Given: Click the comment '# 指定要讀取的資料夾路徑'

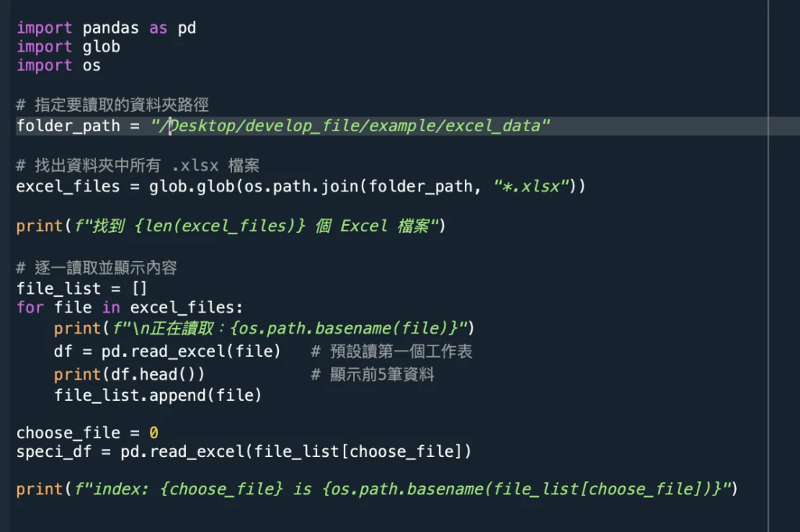Looking at the screenshot, I should (112, 105).
